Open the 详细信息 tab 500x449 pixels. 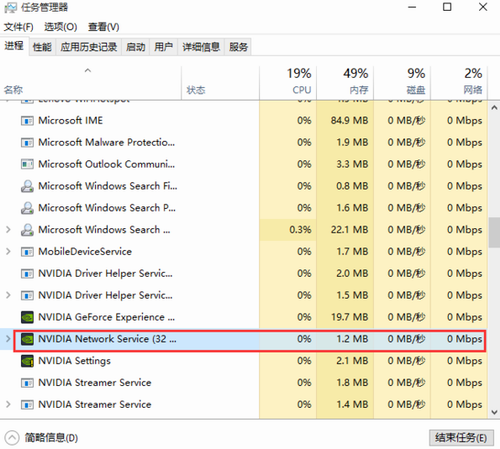click(201, 47)
